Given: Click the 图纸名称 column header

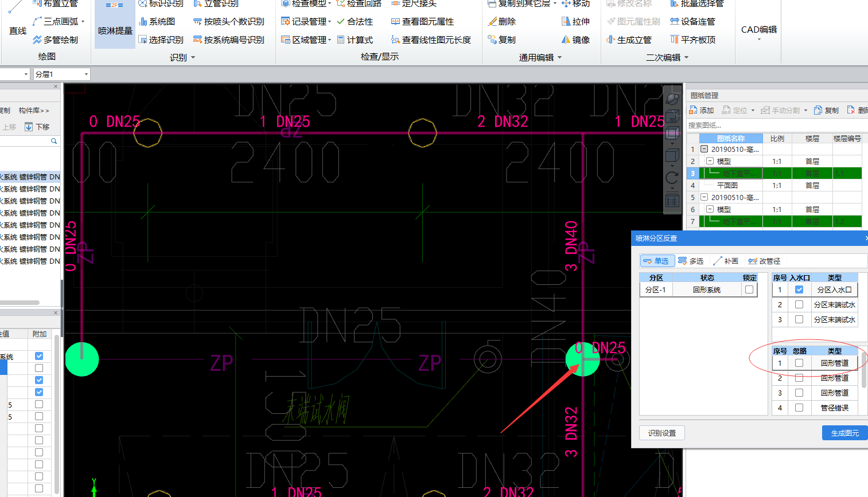Looking at the screenshot, I should [x=731, y=138].
